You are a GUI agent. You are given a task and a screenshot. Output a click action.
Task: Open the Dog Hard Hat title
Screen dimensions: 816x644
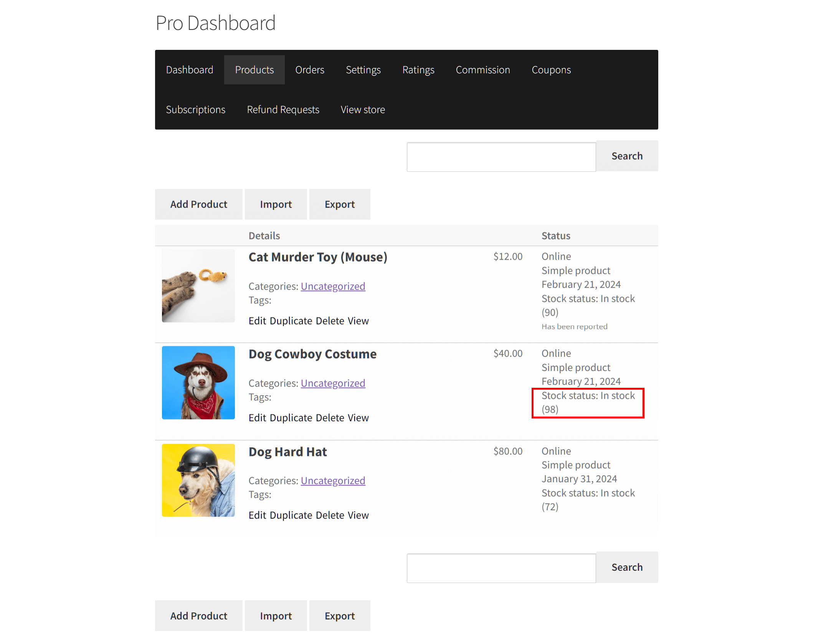[288, 452]
